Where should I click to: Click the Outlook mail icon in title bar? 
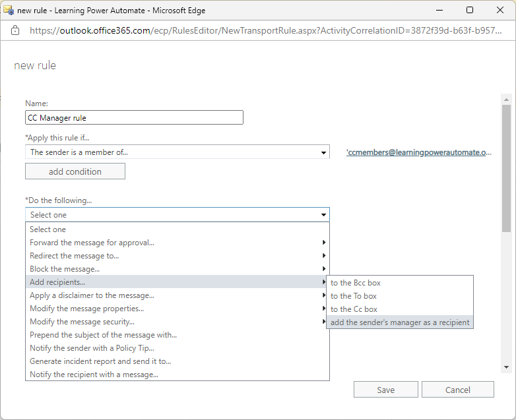9,10
